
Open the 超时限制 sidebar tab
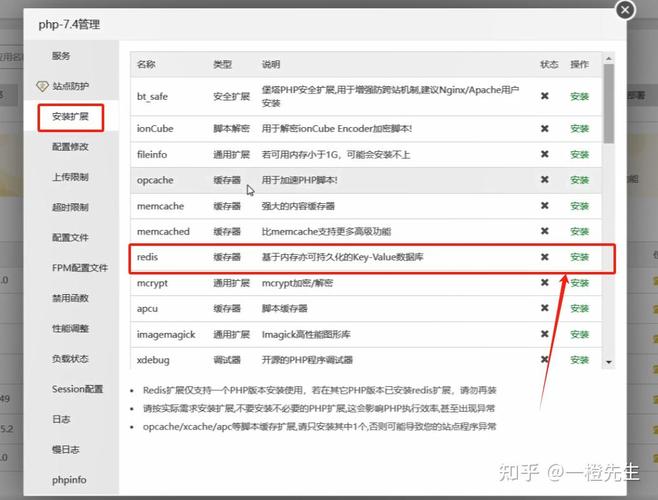click(x=70, y=207)
